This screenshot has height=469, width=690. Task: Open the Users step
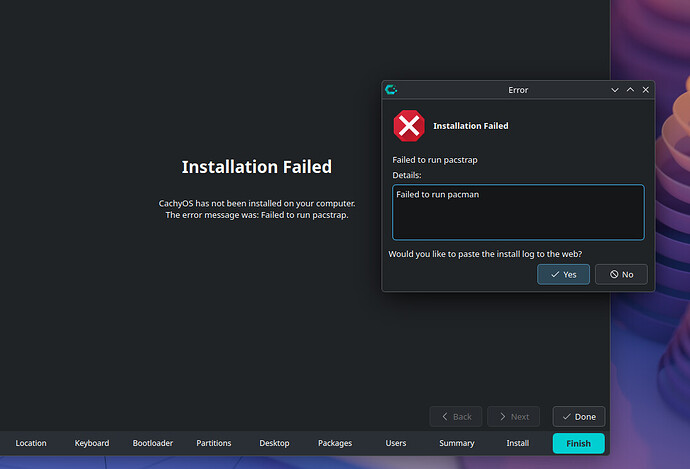(396, 443)
